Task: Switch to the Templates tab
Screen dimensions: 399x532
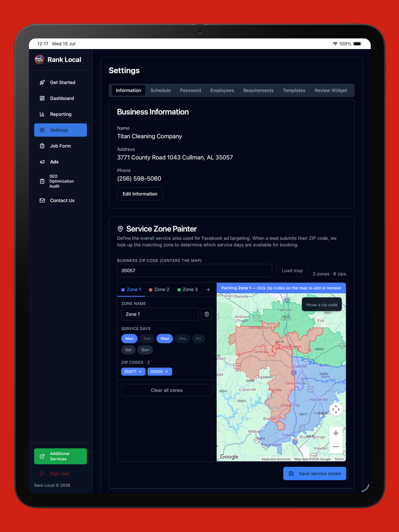Action: click(x=294, y=90)
